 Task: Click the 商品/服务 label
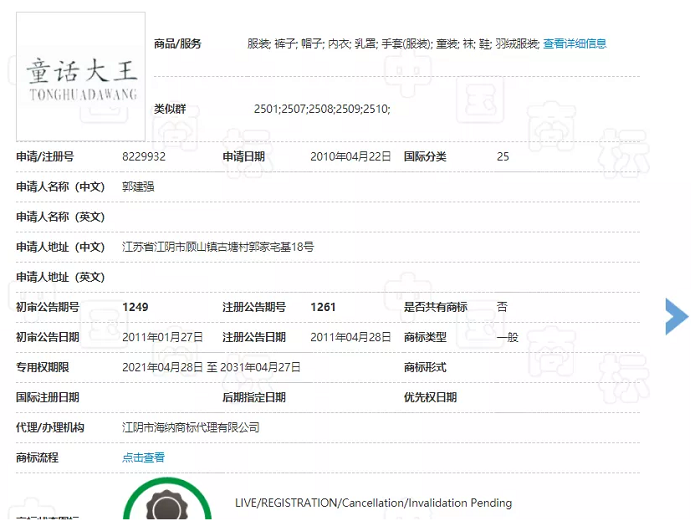(x=178, y=44)
